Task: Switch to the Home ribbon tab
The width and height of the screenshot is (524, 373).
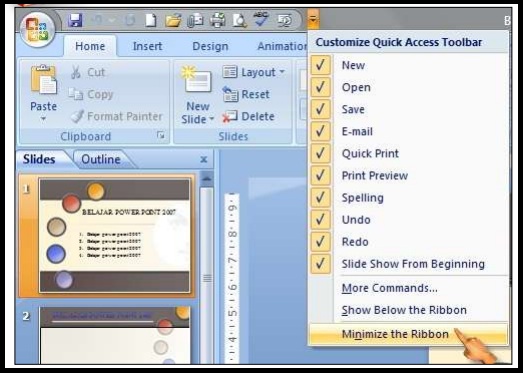Action: [x=90, y=46]
